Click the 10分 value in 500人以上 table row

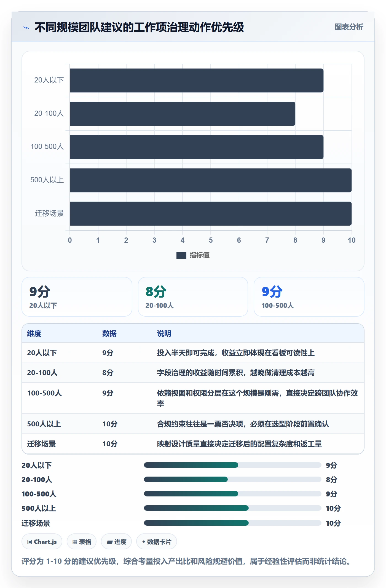click(110, 424)
